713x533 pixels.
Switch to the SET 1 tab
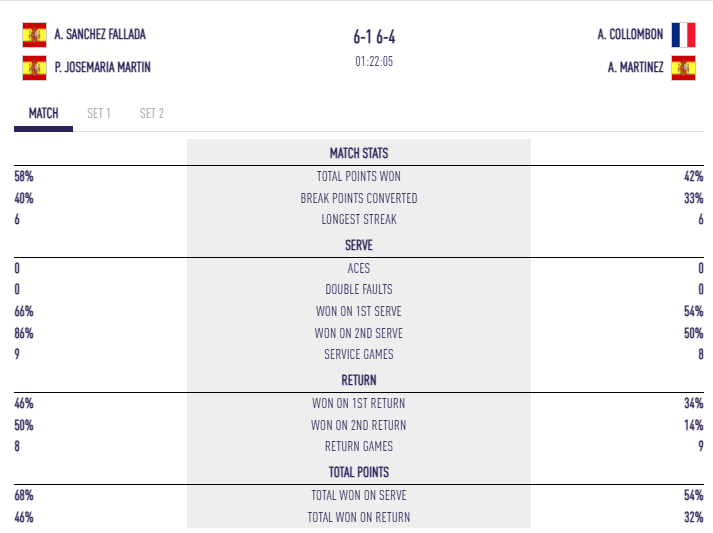(x=99, y=113)
